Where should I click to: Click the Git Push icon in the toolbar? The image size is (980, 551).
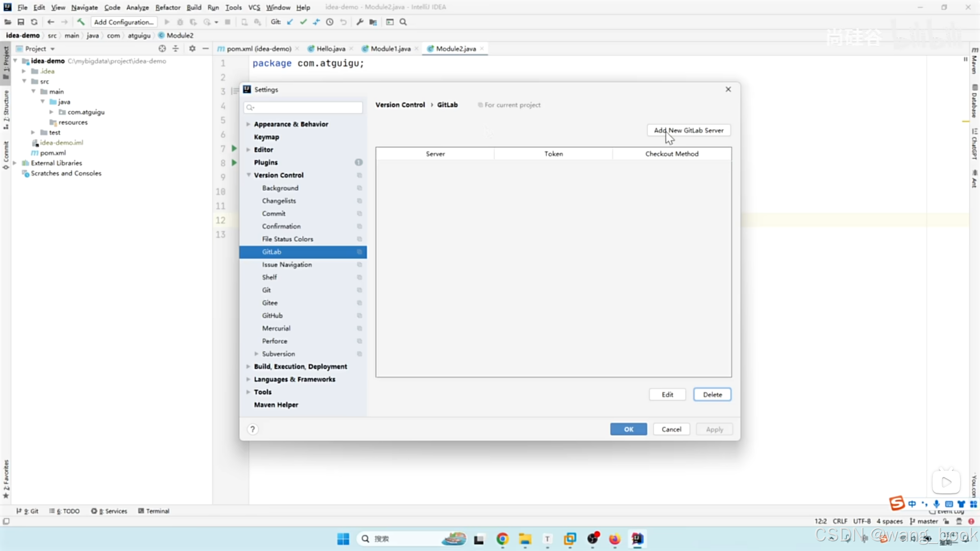coord(316,22)
